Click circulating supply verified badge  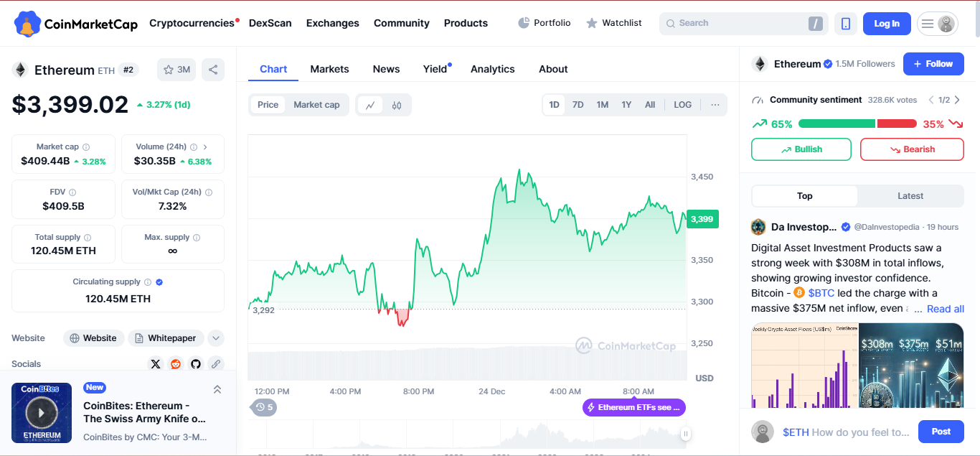point(159,282)
